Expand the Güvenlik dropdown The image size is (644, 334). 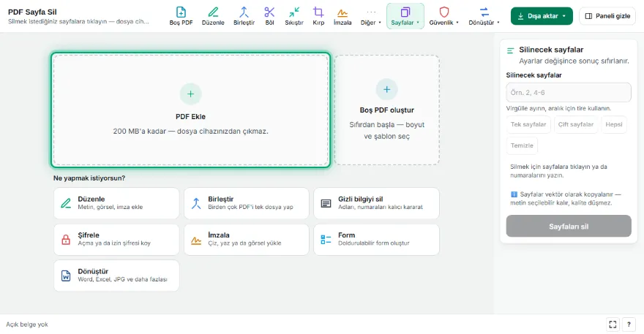click(444, 16)
